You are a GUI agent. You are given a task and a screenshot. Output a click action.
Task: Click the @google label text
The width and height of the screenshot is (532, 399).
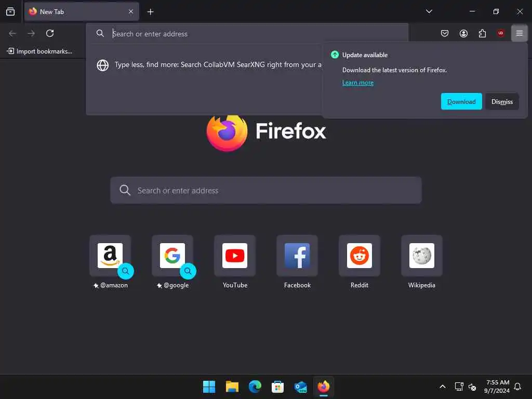point(176,285)
